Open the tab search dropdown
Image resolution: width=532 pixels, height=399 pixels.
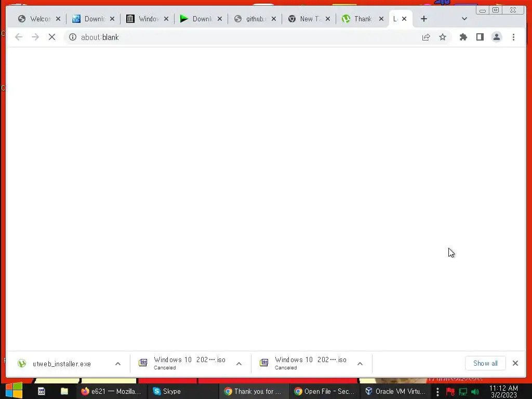click(x=464, y=19)
